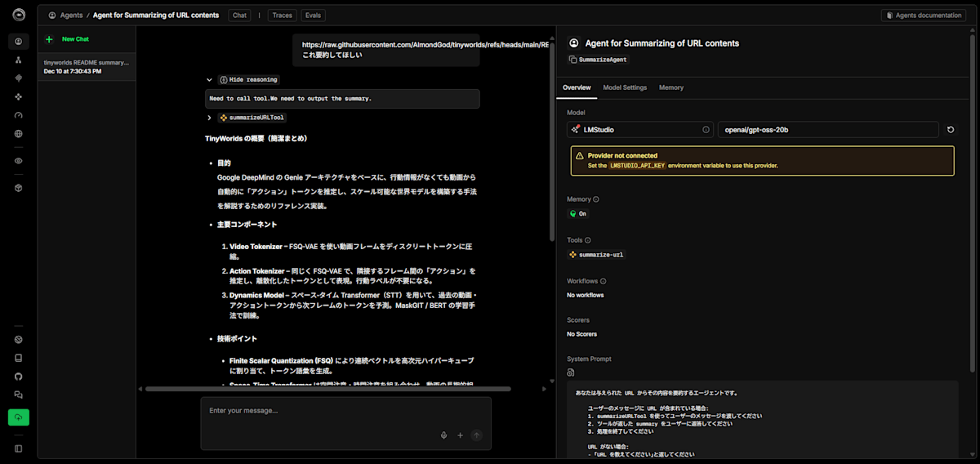980x464 pixels.
Task: Click the microphone icon in message box
Action: pos(443,435)
